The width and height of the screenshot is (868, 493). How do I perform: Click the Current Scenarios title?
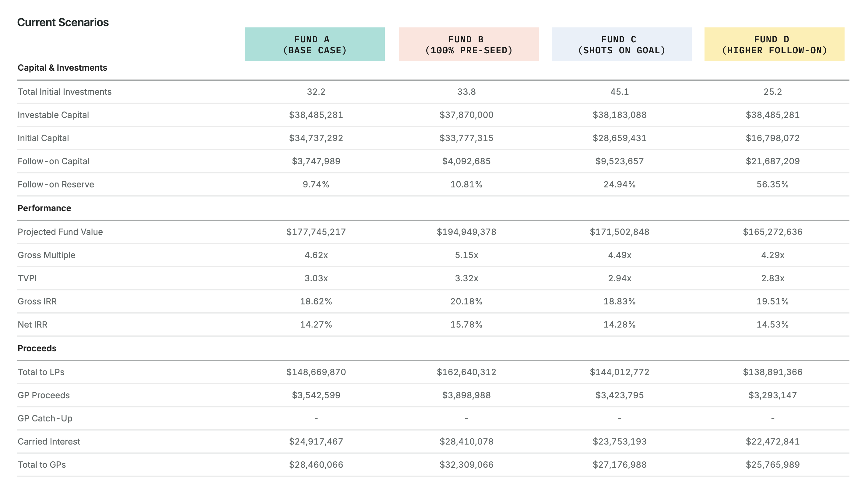(x=63, y=22)
